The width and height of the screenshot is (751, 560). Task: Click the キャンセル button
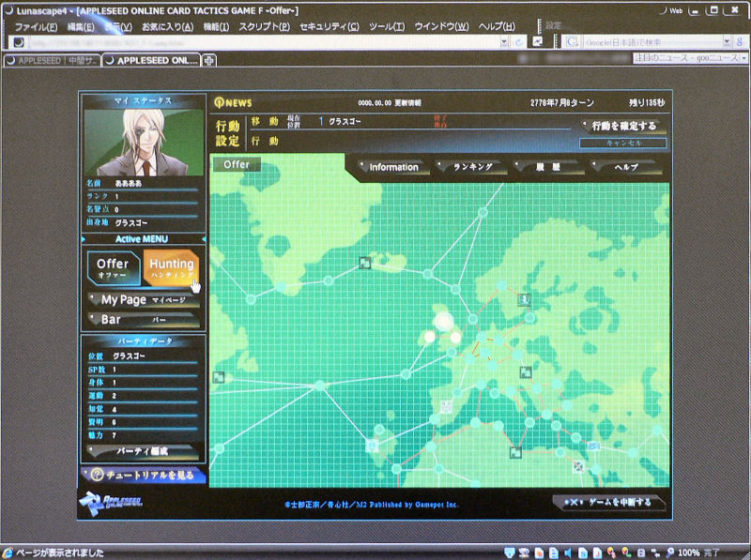pos(623,143)
